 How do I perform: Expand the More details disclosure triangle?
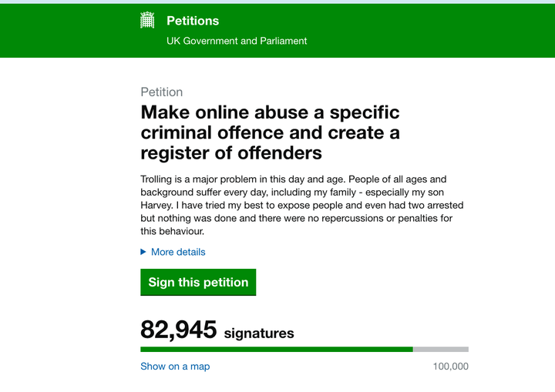point(143,252)
